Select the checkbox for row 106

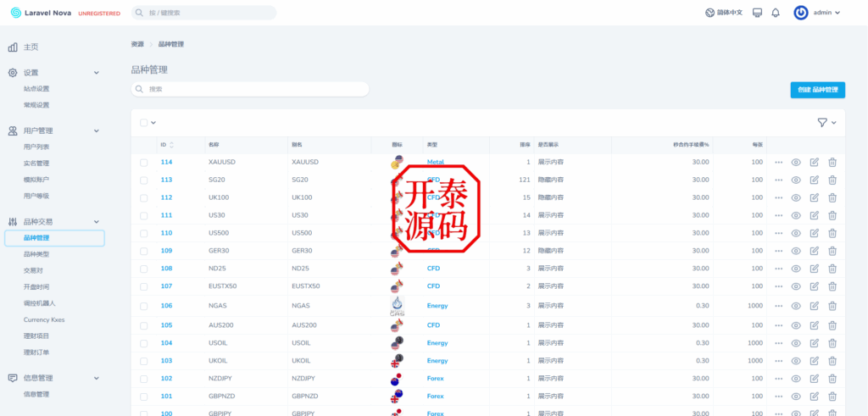144,306
